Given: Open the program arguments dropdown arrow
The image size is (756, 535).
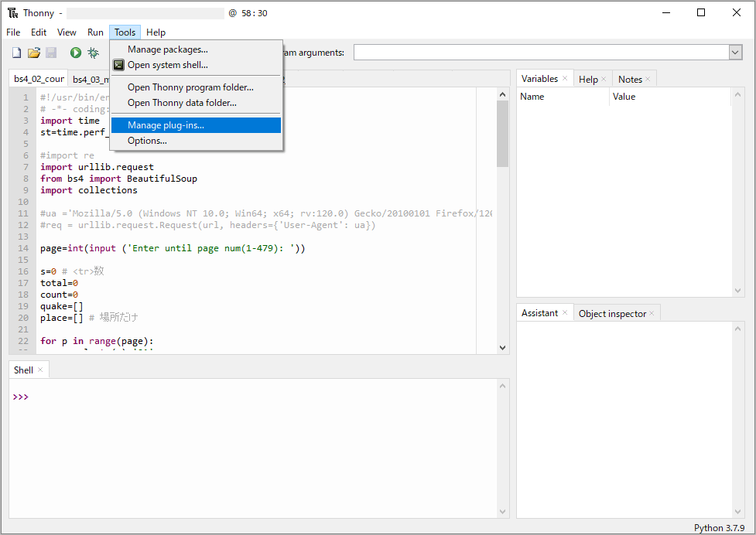Looking at the screenshot, I should point(735,53).
